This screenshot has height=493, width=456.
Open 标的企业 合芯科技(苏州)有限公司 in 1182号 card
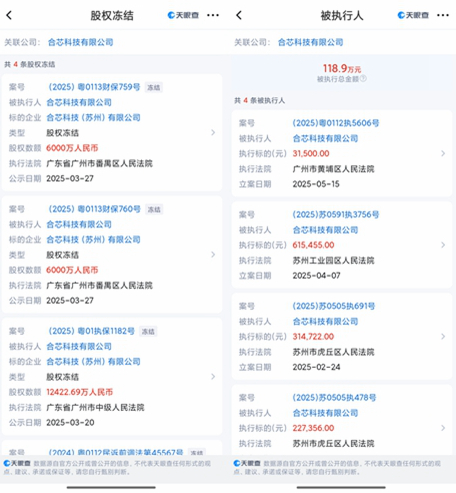93,361
